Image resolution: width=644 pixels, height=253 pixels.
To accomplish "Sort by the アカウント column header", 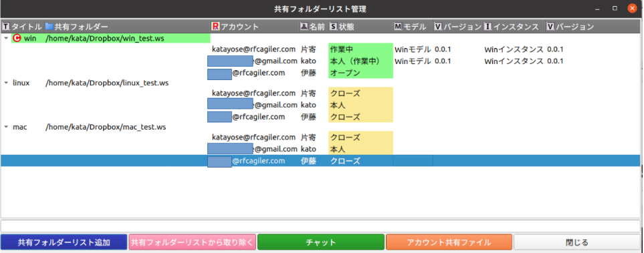I will 255,27.
